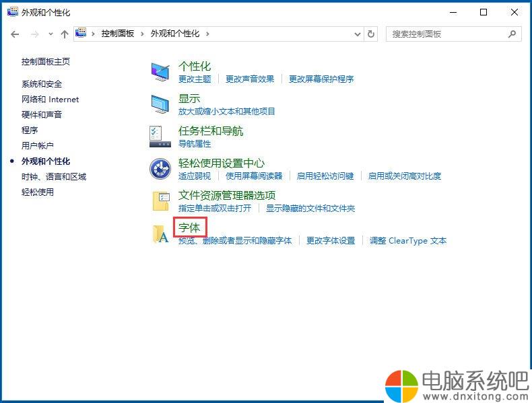Image resolution: width=532 pixels, height=403 pixels.
Task: Refresh the control panel view
Action: pos(371,34)
